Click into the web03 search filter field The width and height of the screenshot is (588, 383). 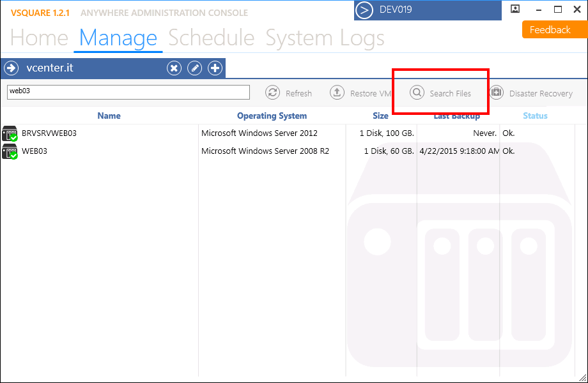click(128, 92)
